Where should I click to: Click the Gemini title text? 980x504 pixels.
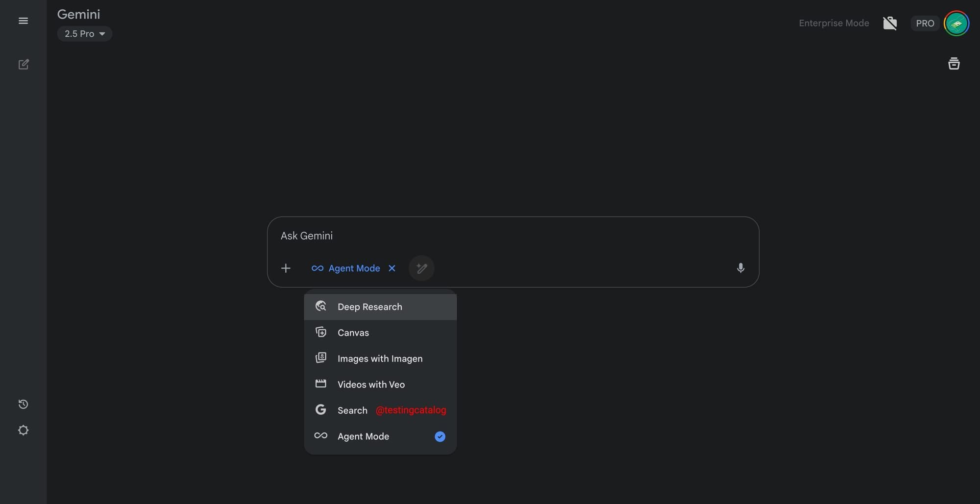tap(78, 14)
